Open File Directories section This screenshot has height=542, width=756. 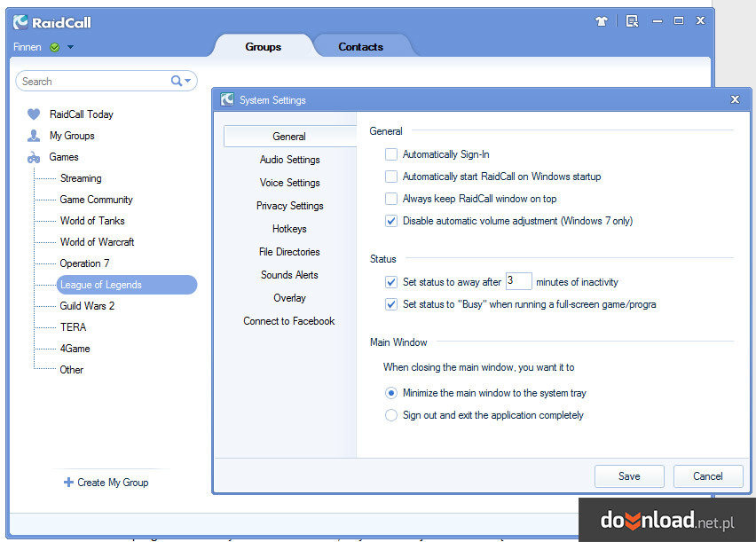(289, 252)
